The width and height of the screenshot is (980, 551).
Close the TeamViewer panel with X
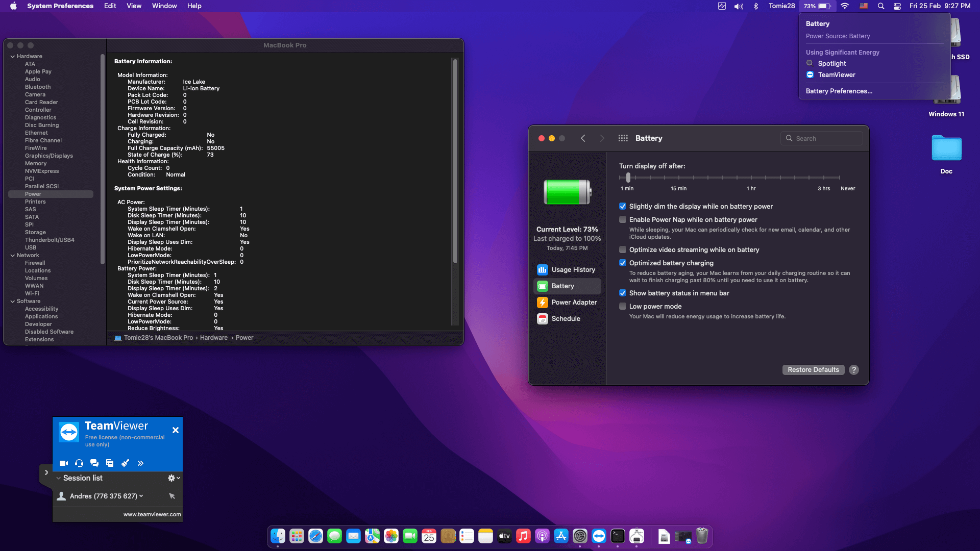176,430
